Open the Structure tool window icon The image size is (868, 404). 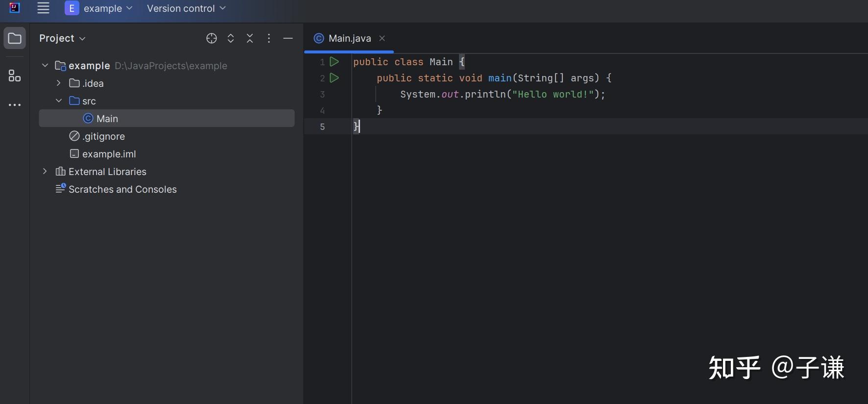(x=15, y=76)
